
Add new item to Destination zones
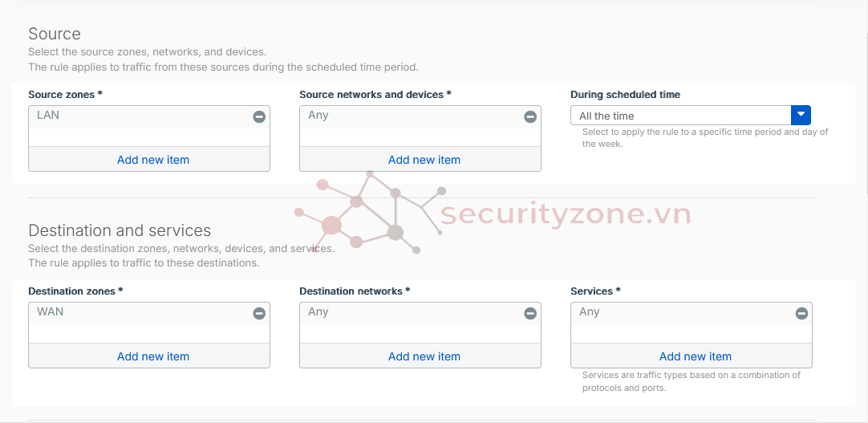[x=153, y=356]
